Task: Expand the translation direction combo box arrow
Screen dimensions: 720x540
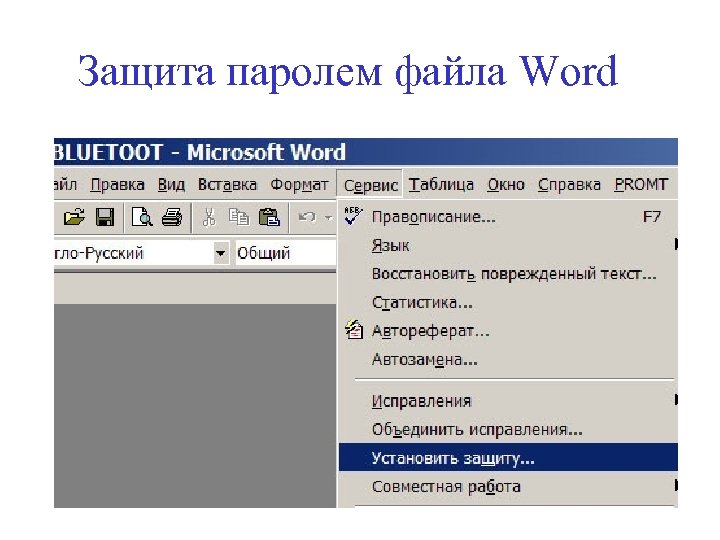Action: (221, 253)
